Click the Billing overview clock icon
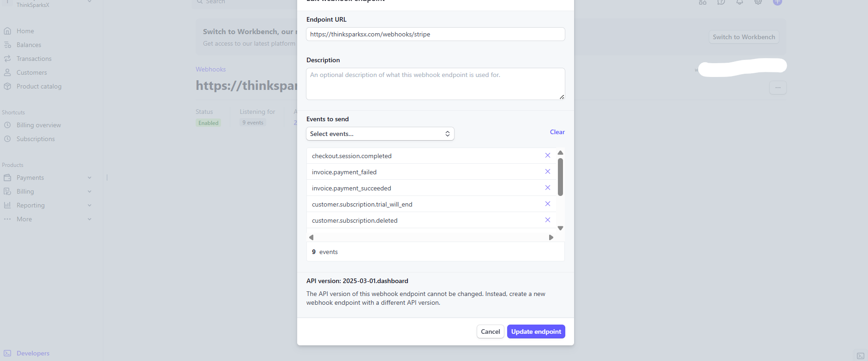This screenshot has height=361, width=868. (x=7, y=125)
